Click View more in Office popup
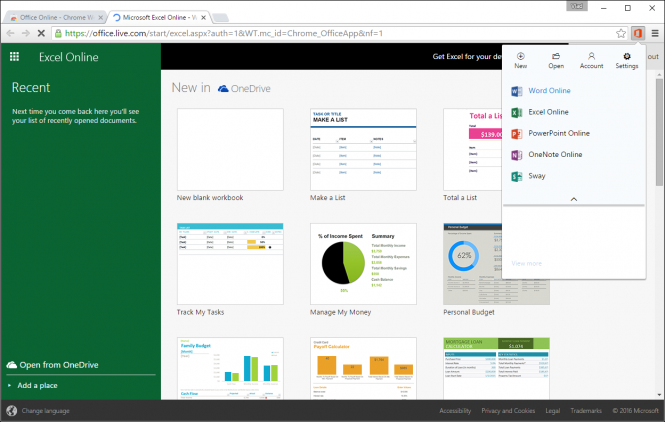 click(526, 263)
